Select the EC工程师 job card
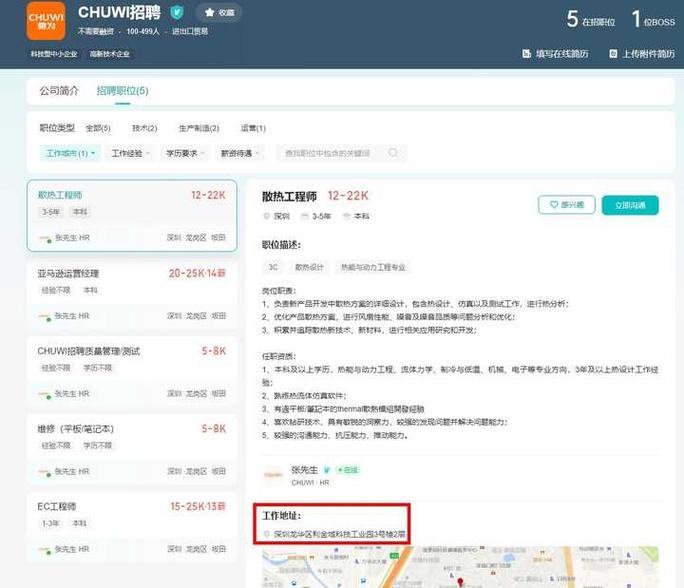 point(132,527)
